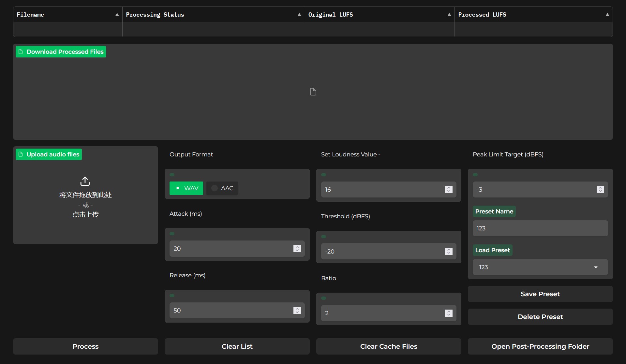Select WAV output format
Screen dimensions: 626x364
coord(186,188)
